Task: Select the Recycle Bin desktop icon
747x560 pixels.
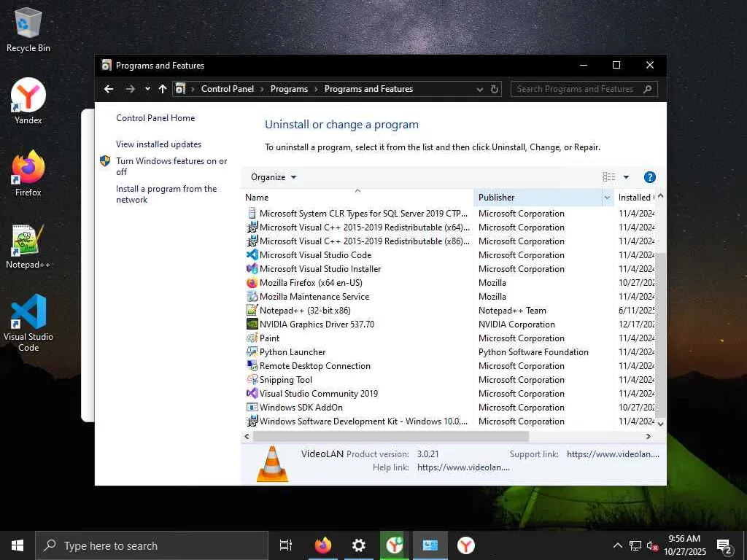Action: [28, 30]
